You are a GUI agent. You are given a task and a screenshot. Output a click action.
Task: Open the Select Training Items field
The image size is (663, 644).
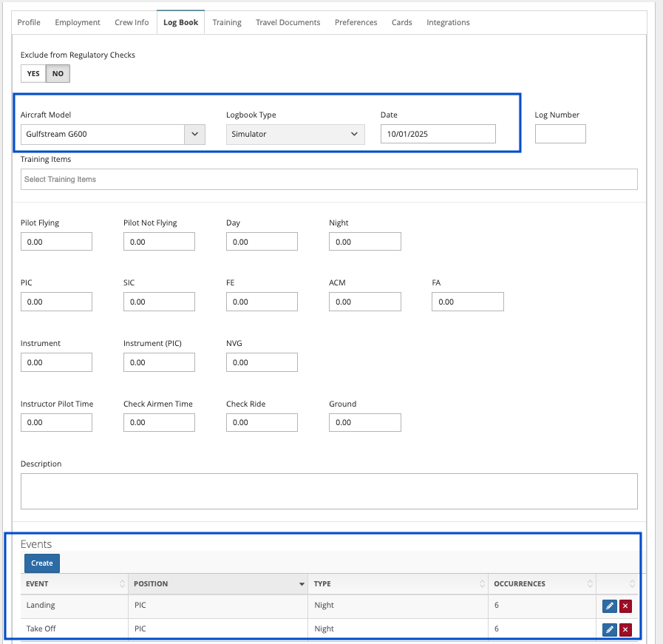[329, 179]
